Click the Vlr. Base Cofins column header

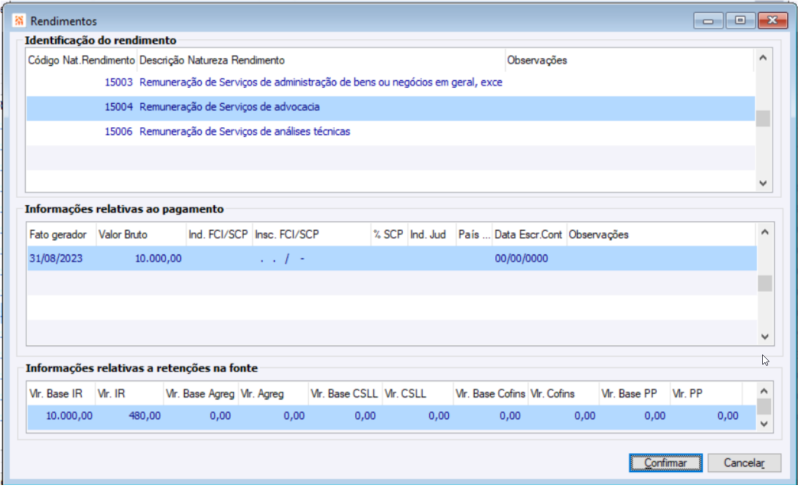(490, 394)
